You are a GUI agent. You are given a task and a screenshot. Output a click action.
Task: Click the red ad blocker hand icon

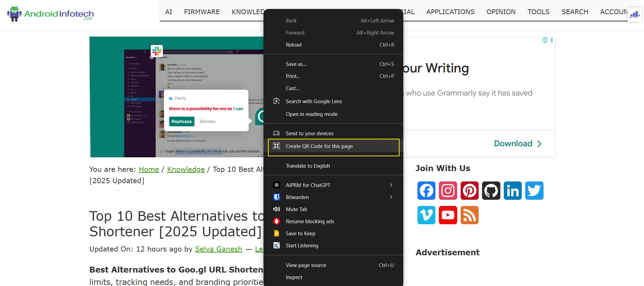pyautogui.click(x=276, y=221)
